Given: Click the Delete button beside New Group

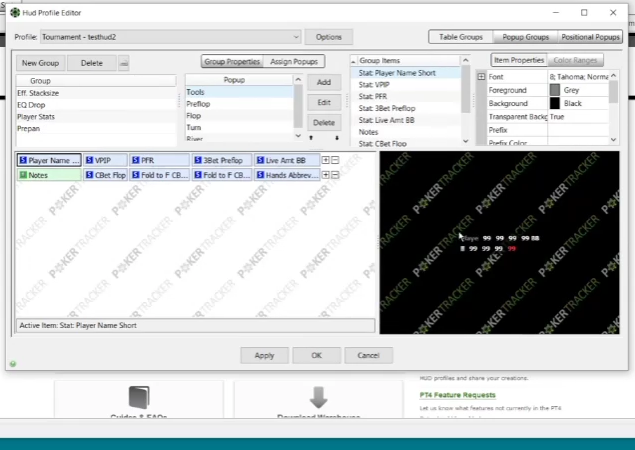Looking at the screenshot, I should pos(92,63).
